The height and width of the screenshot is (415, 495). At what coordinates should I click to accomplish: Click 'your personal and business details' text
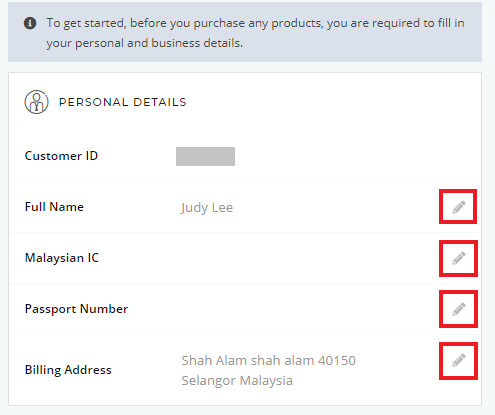point(145,43)
